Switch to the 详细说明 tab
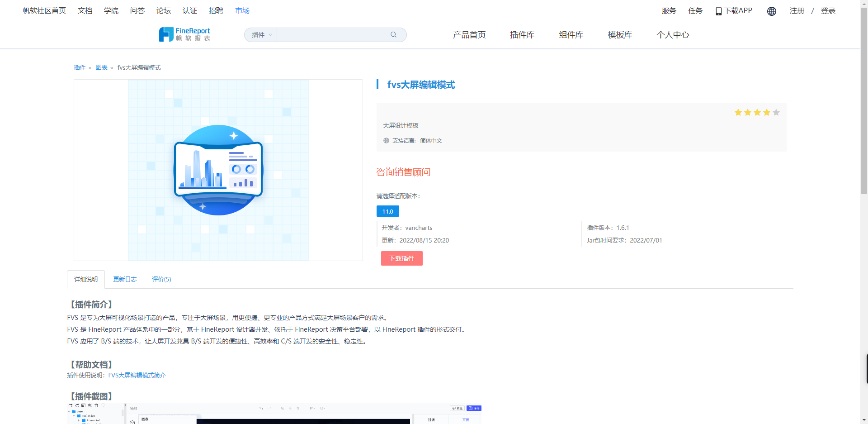 [x=86, y=279]
